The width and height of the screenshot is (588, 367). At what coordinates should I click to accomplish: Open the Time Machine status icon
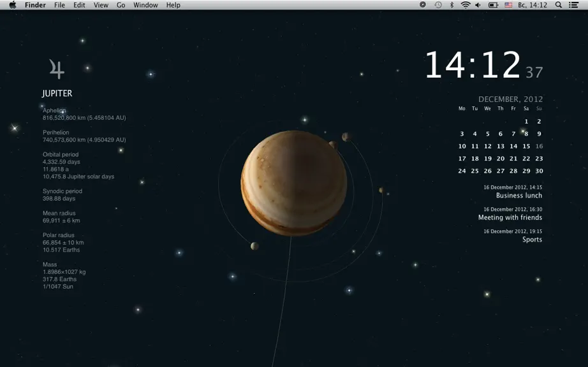438,5
